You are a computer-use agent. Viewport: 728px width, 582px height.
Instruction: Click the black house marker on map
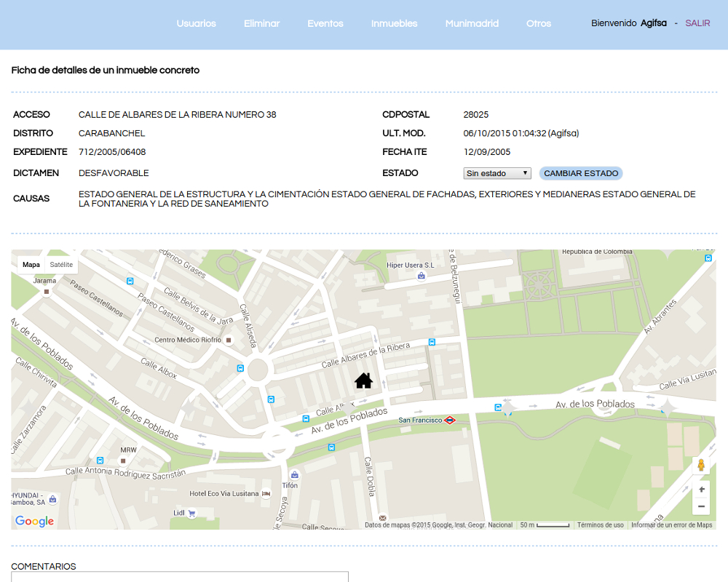(x=363, y=380)
